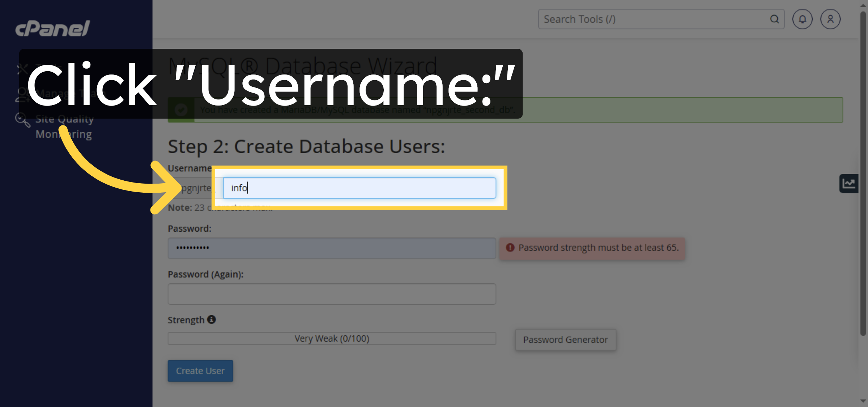
Task: Dismiss the password strength error message
Action: coord(592,248)
